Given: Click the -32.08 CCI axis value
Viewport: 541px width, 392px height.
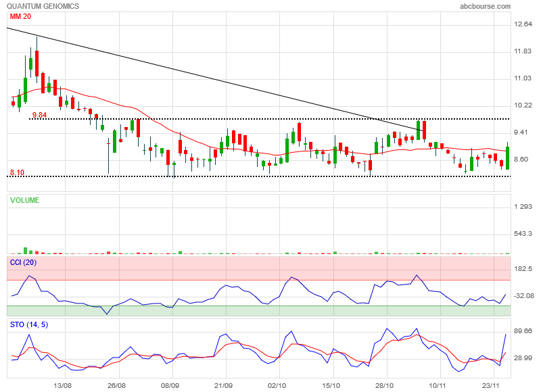Looking at the screenshot, I should click(x=523, y=296).
